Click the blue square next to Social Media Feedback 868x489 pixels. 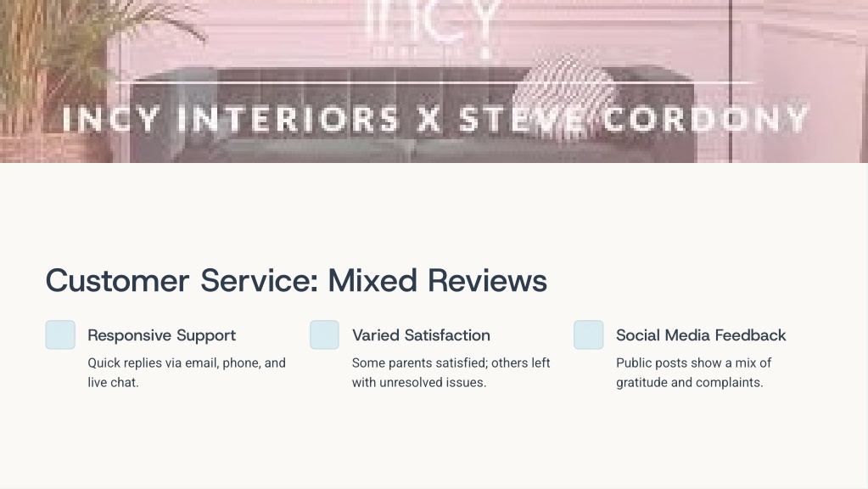click(x=589, y=334)
